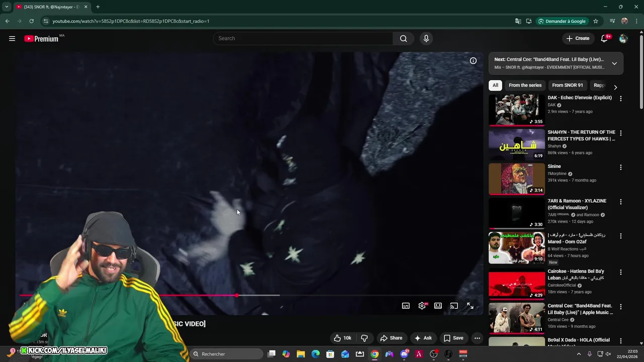Reload the page in Chrome

[31, 21]
